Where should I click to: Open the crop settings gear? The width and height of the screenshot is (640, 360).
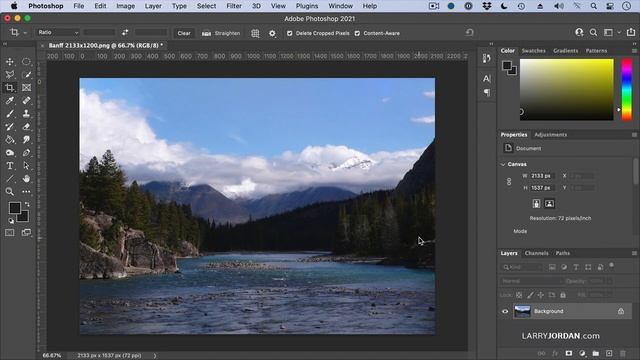point(272,33)
